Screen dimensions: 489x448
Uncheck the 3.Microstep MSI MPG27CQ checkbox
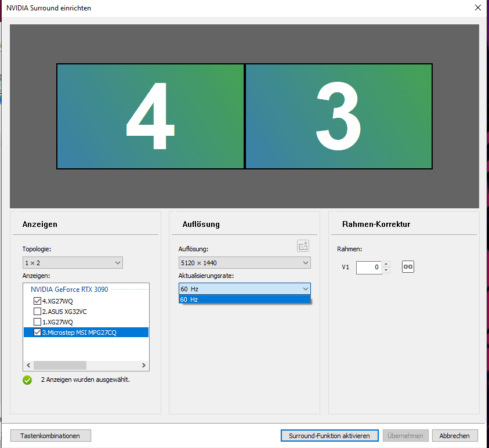click(x=37, y=333)
